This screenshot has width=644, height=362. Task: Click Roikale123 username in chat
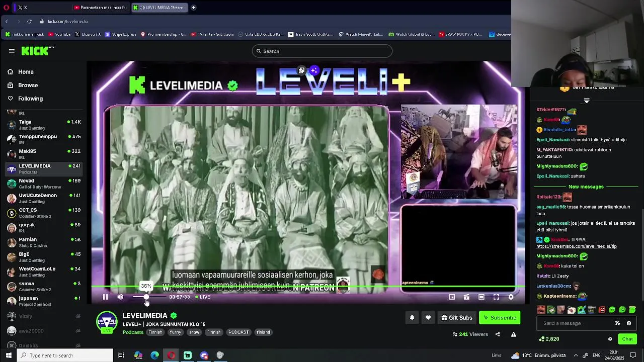548,197
